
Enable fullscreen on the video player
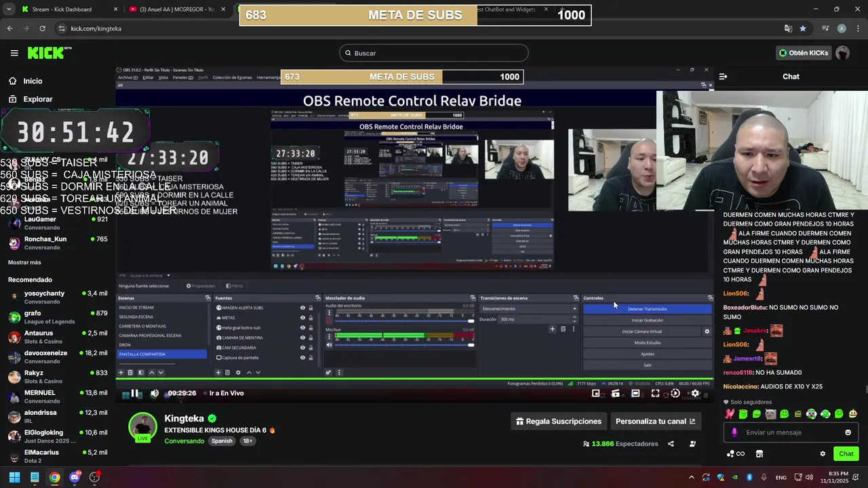[x=655, y=393]
